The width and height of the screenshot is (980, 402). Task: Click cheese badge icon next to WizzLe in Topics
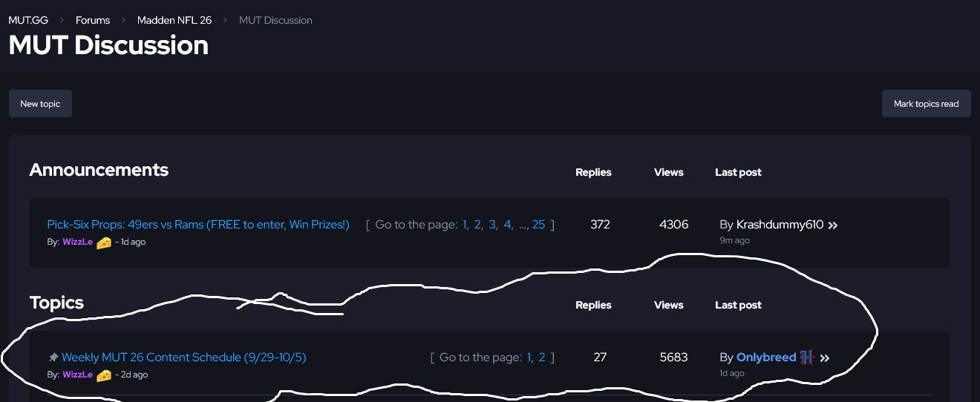pos(104,375)
